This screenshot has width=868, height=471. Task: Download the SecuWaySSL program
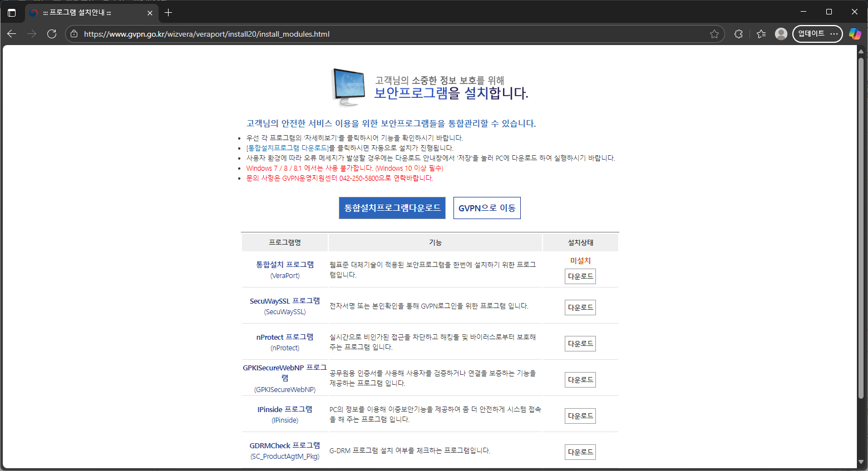pyautogui.click(x=580, y=308)
